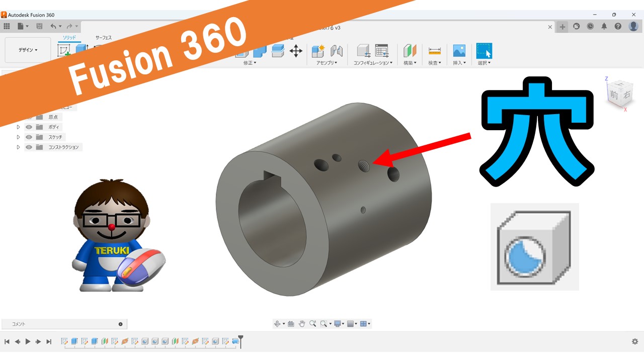Step forward one timeline feature

38,341
